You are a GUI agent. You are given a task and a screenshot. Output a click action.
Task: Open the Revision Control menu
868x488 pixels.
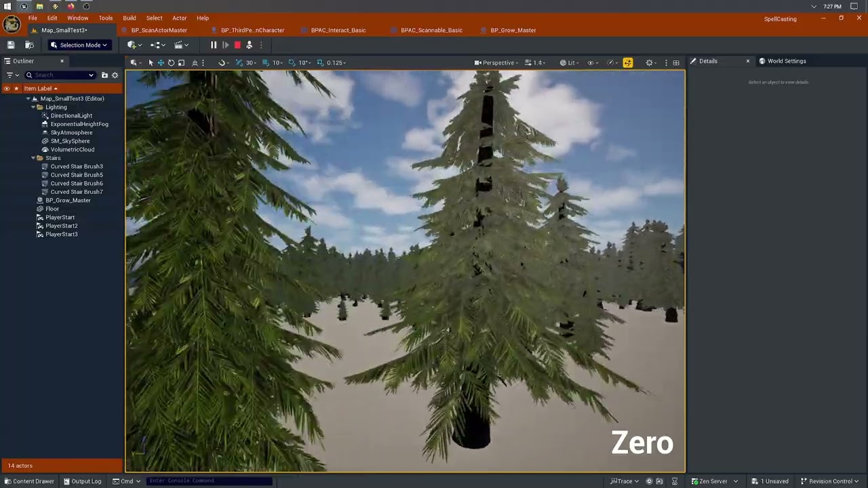830,481
